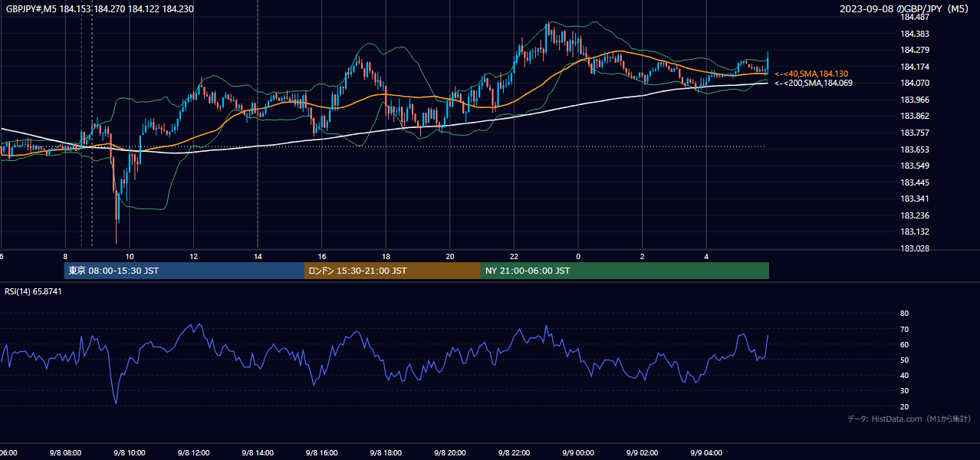This screenshot has width=980, height=460.
Task: Select the ロンドン 15:30-21:00 JST session bar
Action: [x=393, y=271]
